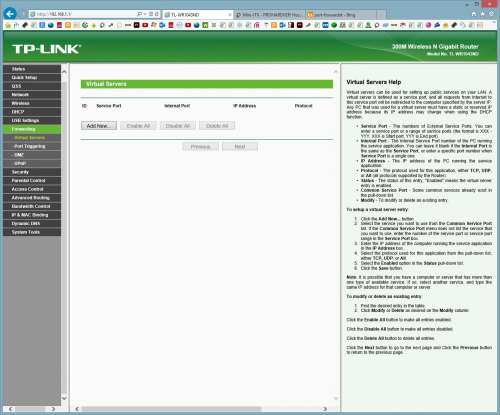Click the Service Port column header
Screen dimensions: 500x415
[x=109, y=106]
